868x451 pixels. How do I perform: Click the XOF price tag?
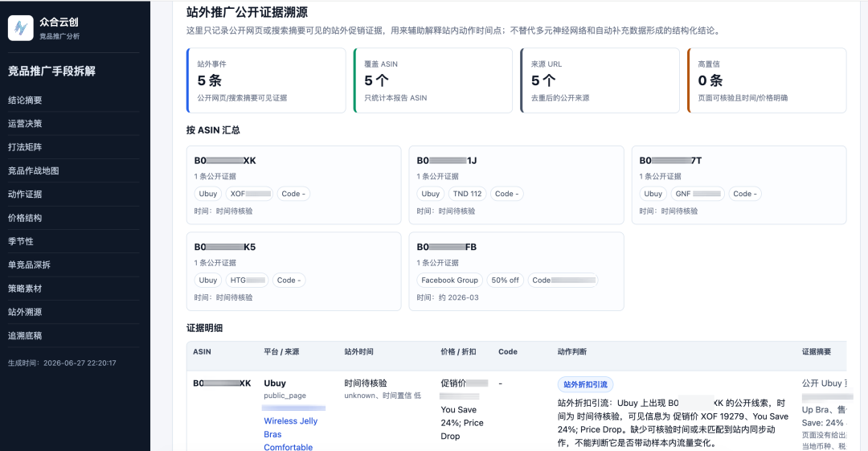[250, 194]
